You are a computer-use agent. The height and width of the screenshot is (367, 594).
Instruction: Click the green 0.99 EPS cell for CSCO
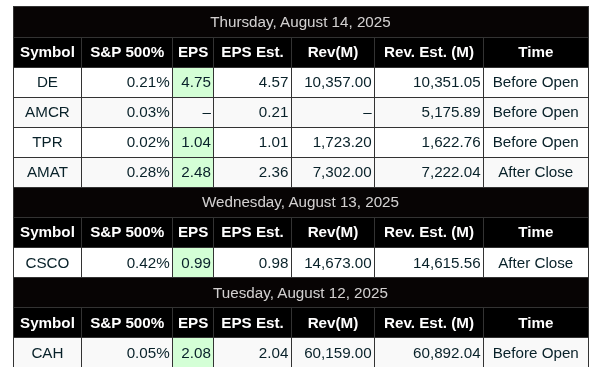pyautogui.click(x=193, y=263)
